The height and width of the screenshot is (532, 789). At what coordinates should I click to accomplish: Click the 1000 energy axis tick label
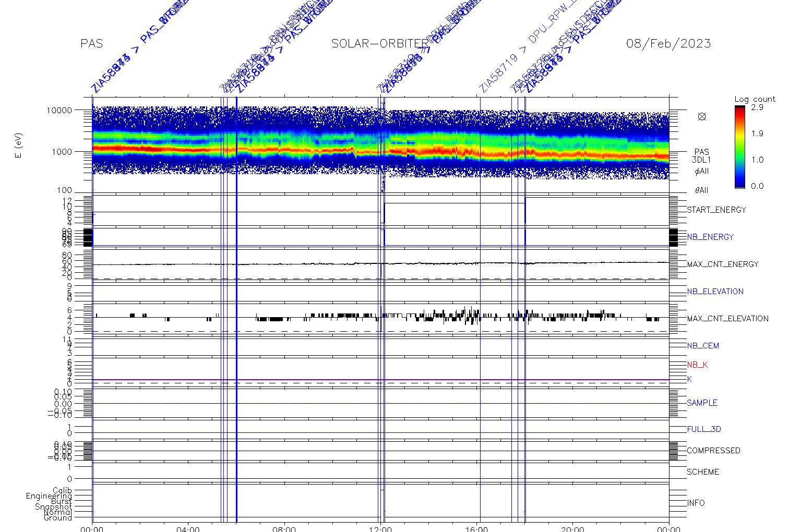coord(61,152)
